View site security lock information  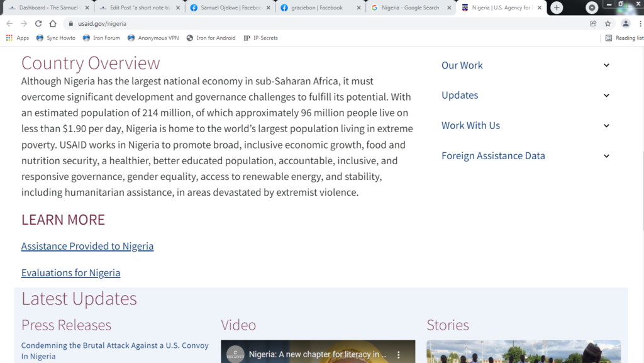point(71,24)
